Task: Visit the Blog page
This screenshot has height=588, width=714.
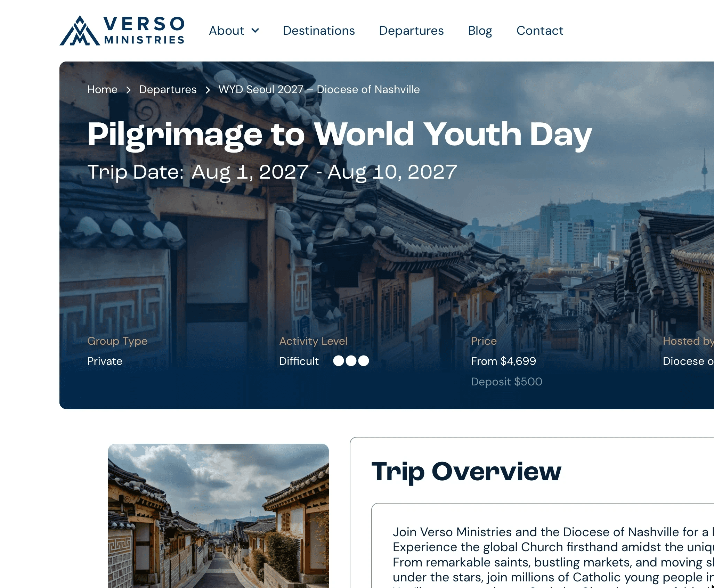Action: coord(480,31)
